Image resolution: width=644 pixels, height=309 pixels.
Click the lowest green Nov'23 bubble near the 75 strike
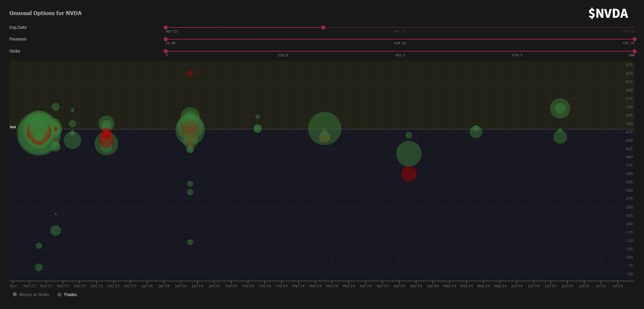(x=39, y=267)
